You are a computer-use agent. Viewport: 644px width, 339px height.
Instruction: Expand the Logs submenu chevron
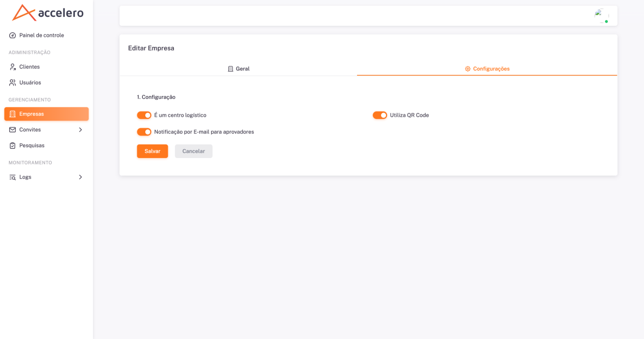[80, 177]
